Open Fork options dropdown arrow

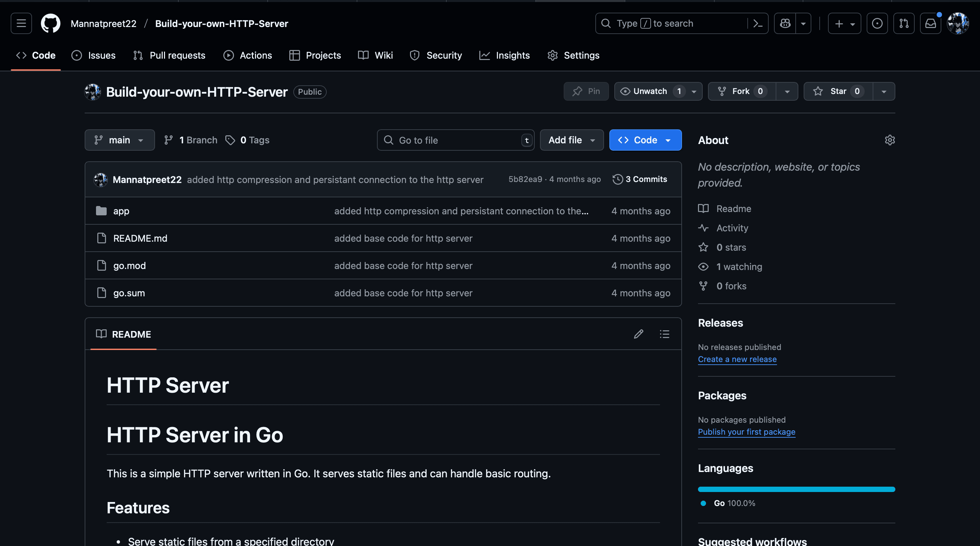(x=787, y=91)
